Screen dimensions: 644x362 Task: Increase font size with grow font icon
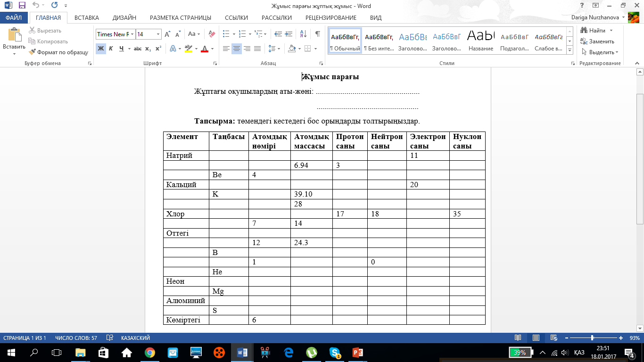pyautogui.click(x=167, y=34)
